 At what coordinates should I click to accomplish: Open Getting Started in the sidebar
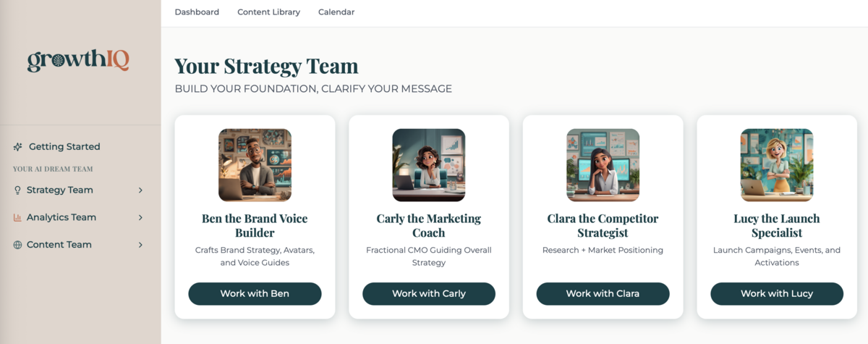64,147
